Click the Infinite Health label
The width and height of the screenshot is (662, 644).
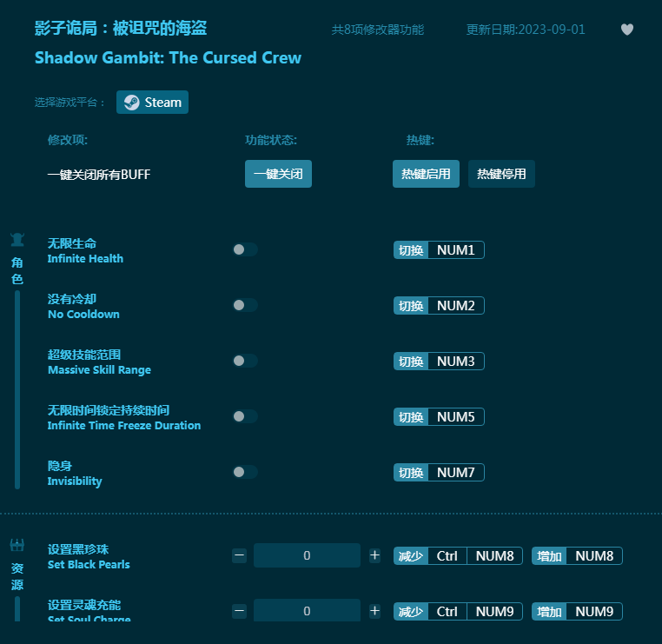[x=85, y=258]
